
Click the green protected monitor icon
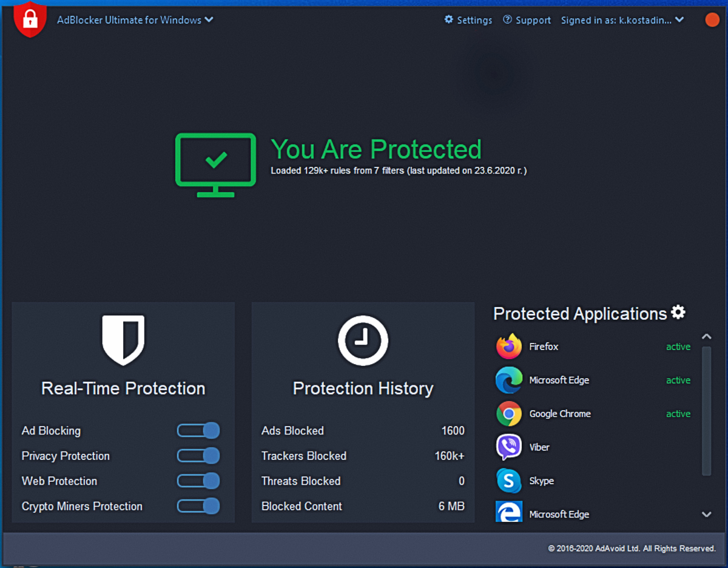pos(215,164)
